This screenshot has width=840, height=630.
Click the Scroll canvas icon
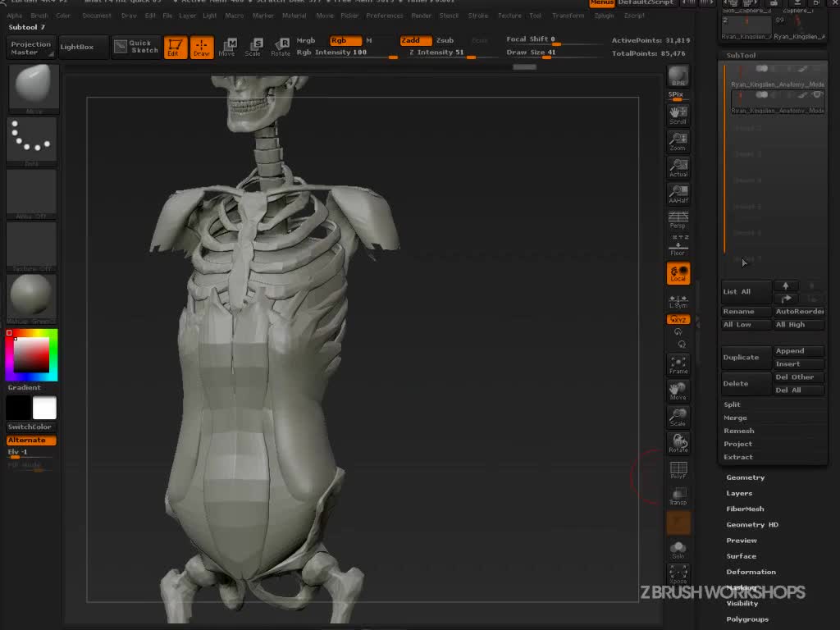[678, 116]
